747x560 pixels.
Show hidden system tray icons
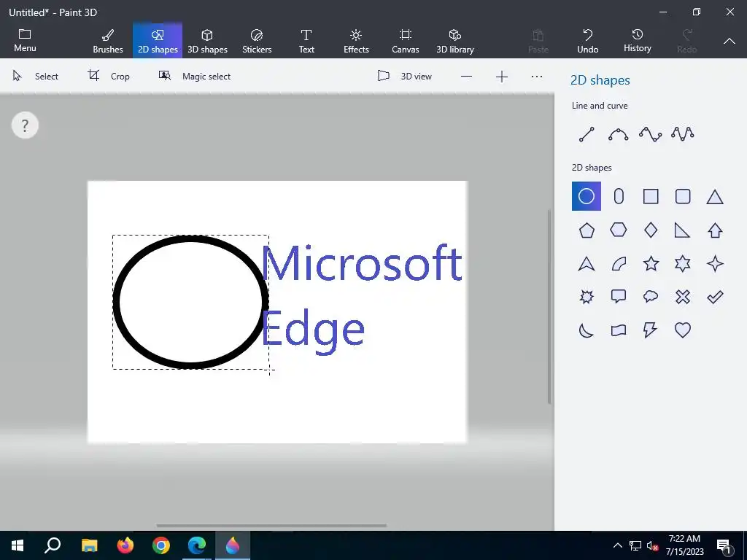[x=617, y=545]
